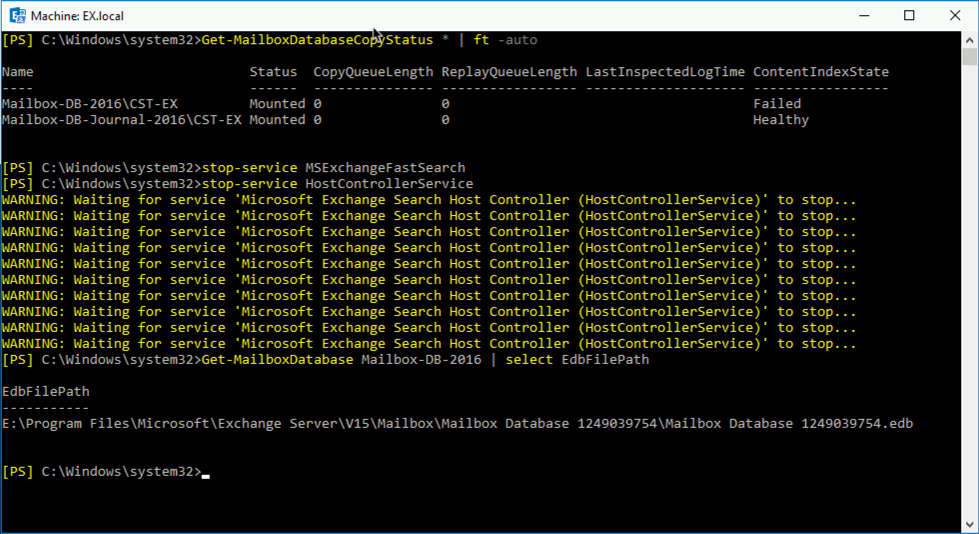
Task: Click 'Mounted' status for Mailbox-DB-2016
Action: click(x=277, y=104)
